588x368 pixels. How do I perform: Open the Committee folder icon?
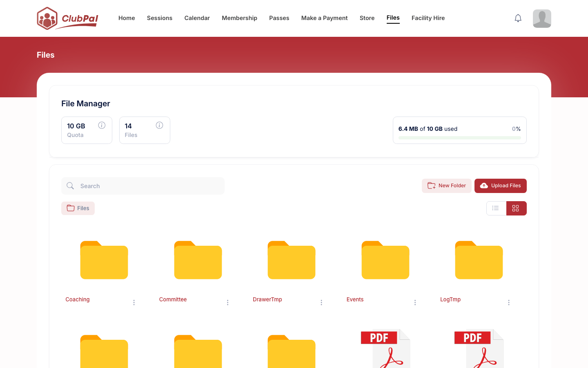pos(198,260)
